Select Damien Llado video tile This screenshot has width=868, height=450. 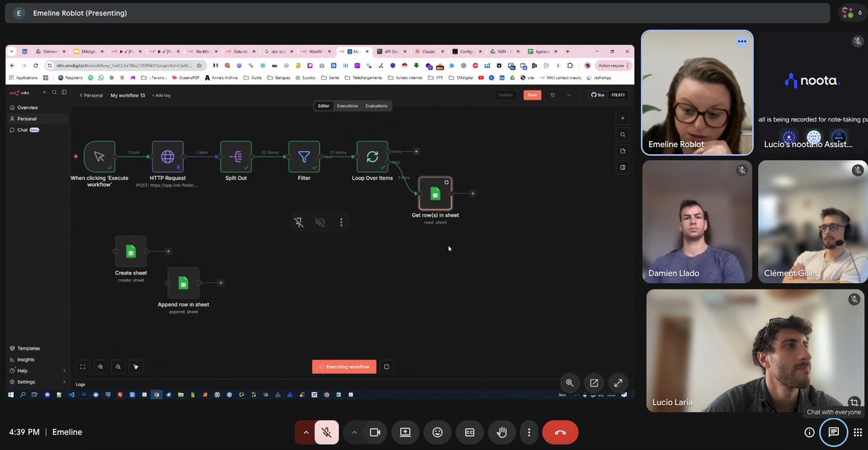[697, 221]
